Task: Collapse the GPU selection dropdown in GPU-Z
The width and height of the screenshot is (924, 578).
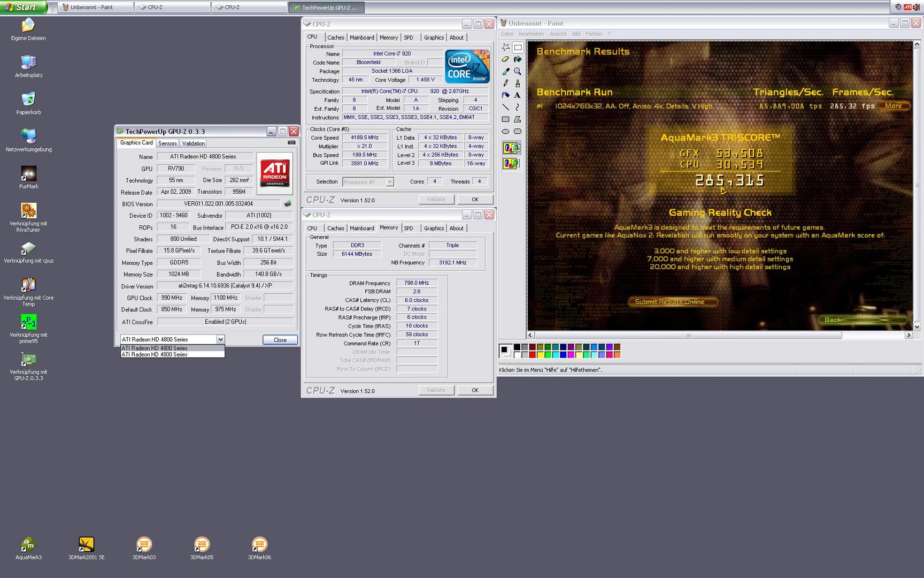Action: pyautogui.click(x=220, y=339)
